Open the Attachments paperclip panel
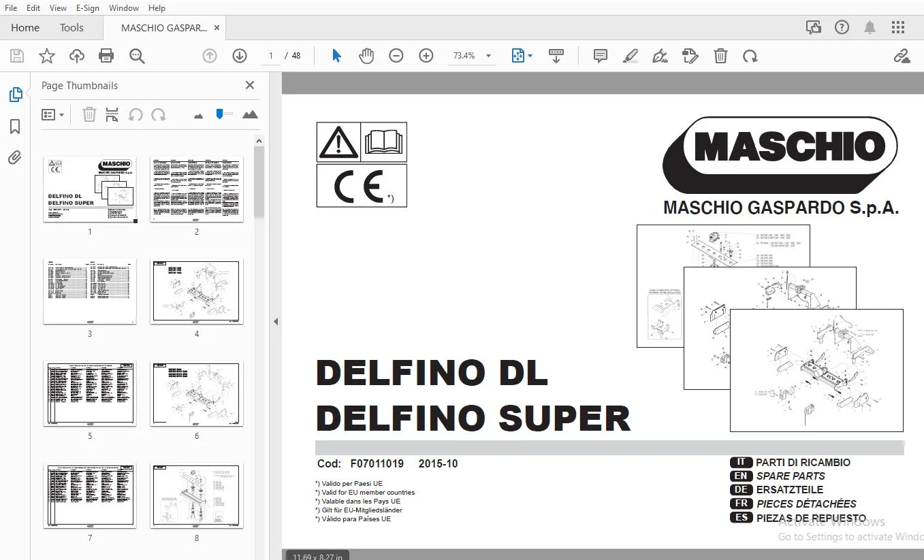This screenshot has height=560, width=924. pos(15,158)
